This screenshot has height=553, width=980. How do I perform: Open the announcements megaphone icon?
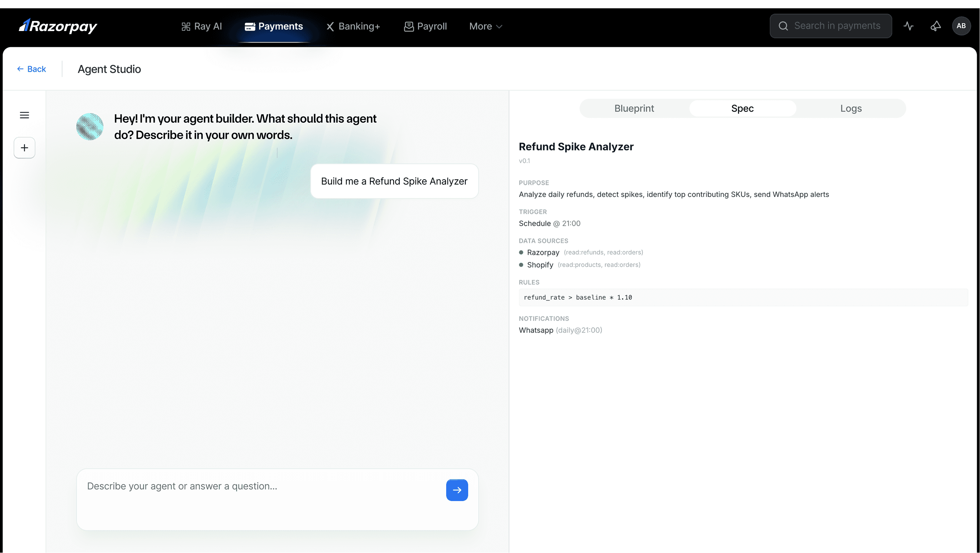click(936, 26)
